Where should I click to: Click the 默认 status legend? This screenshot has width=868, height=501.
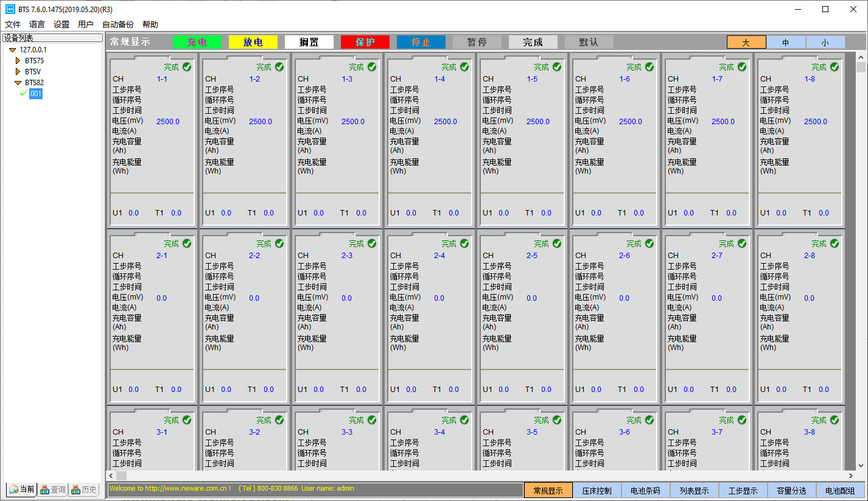point(589,42)
